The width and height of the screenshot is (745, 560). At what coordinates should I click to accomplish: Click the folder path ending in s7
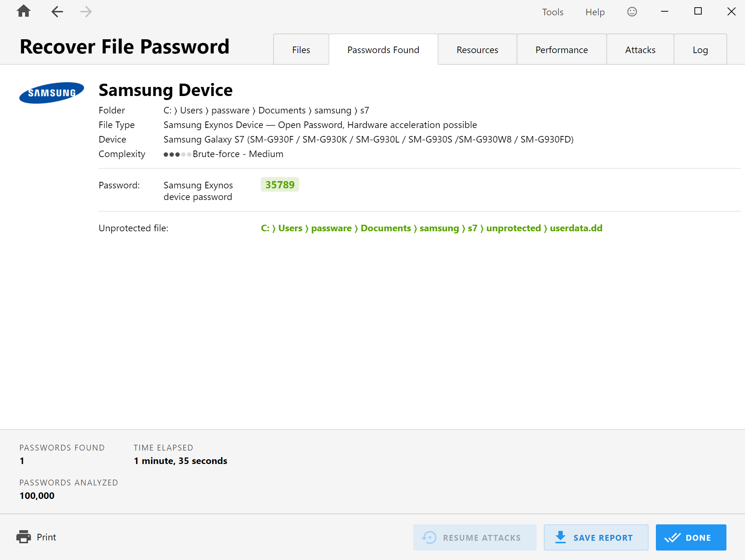click(266, 110)
